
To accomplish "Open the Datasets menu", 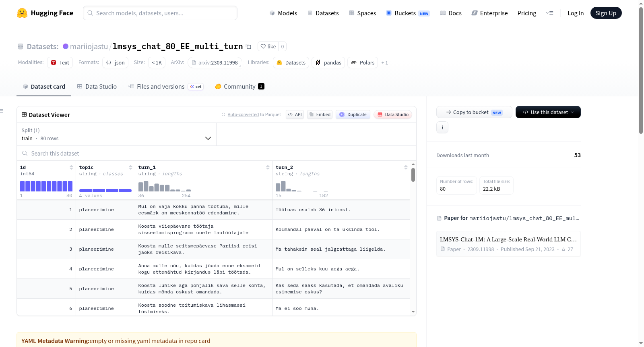I will [x=323, y=13].
